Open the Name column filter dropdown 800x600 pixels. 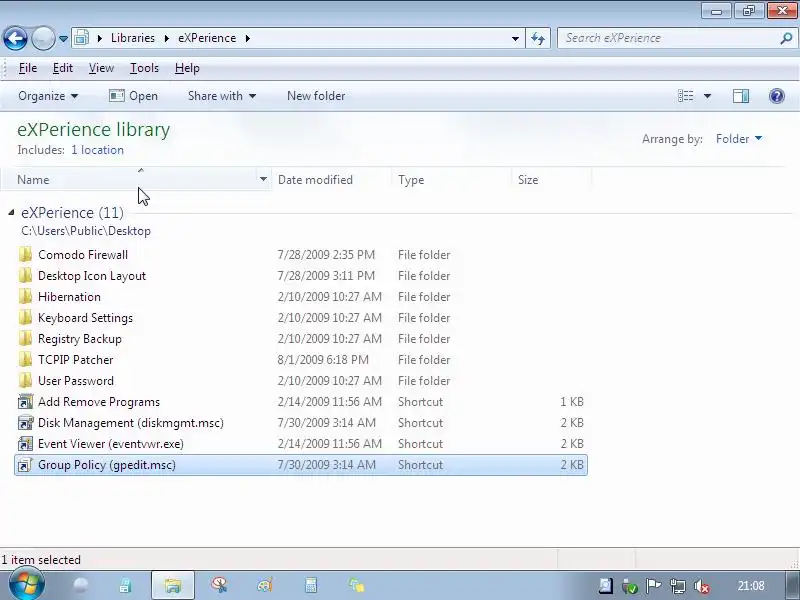coord(263,179)
